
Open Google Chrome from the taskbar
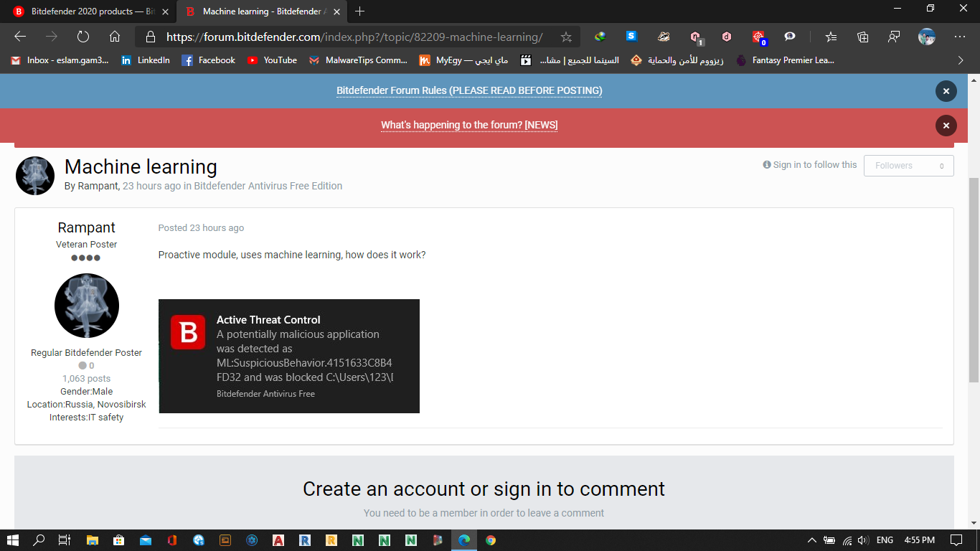tap(491, 540)
